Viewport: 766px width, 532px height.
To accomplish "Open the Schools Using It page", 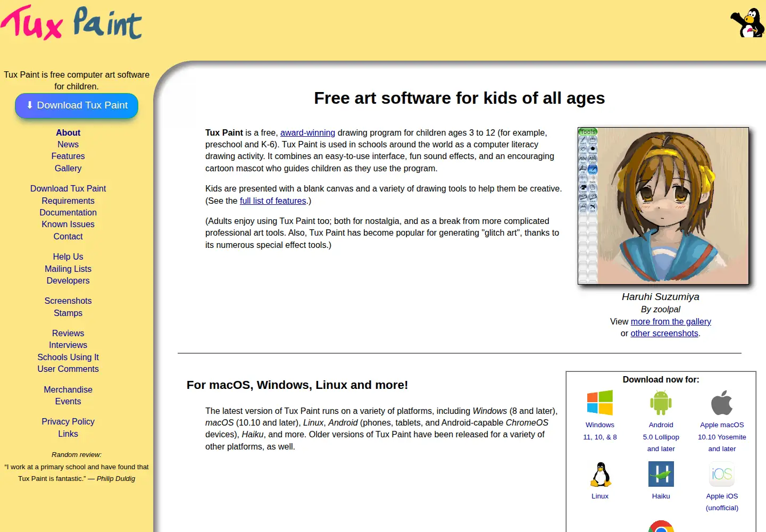I will coord(68,357).
